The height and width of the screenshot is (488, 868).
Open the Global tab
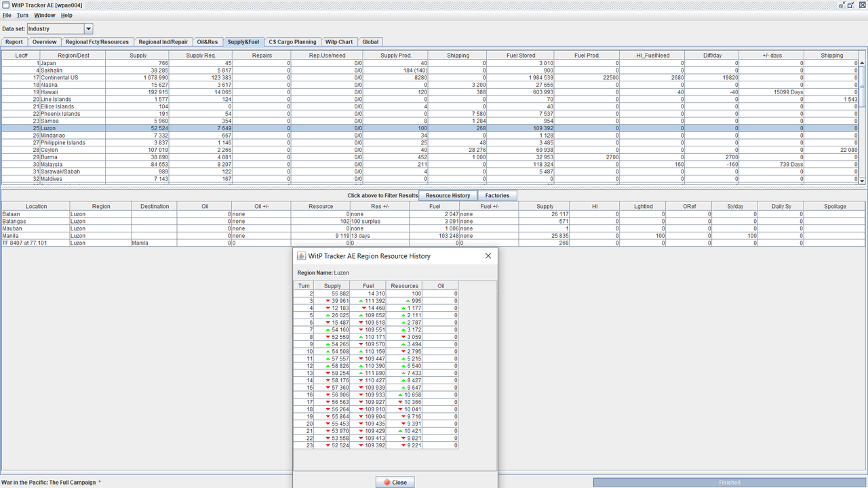coord(370,42)
